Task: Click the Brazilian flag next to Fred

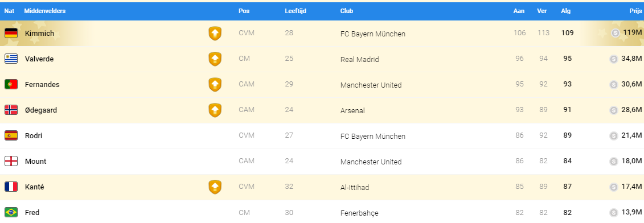Action: [11, 212]
